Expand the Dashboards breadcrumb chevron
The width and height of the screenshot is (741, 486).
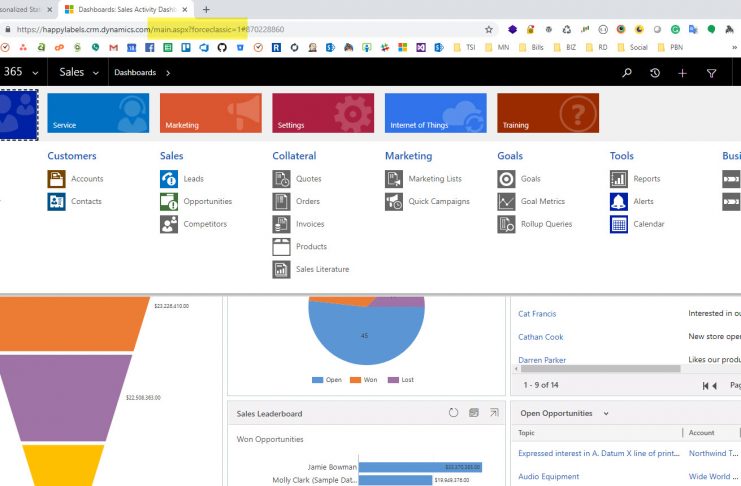[x=168, y=73]
